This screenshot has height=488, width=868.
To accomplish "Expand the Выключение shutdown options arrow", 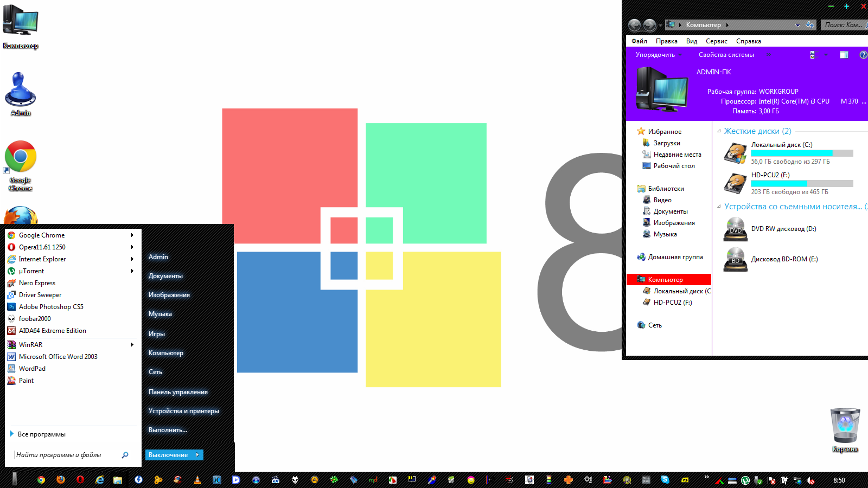I will click(x=197, y=455).
